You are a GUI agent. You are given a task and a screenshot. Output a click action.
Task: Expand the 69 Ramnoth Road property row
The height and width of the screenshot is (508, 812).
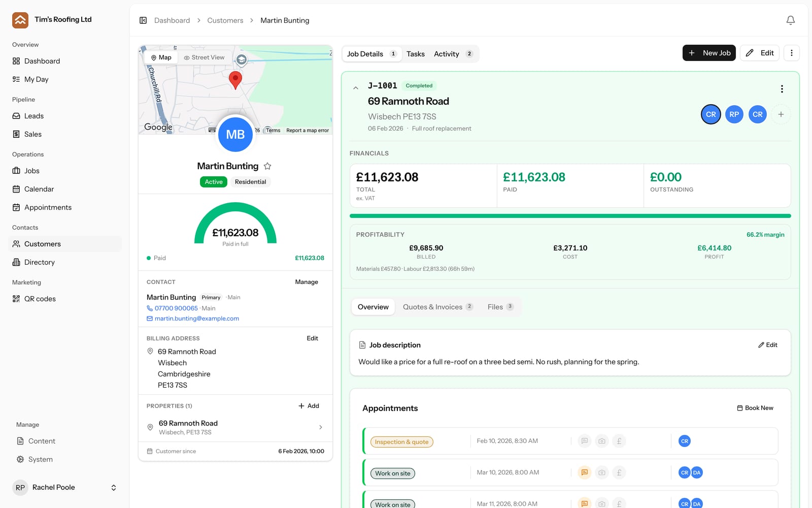point(235,427)
